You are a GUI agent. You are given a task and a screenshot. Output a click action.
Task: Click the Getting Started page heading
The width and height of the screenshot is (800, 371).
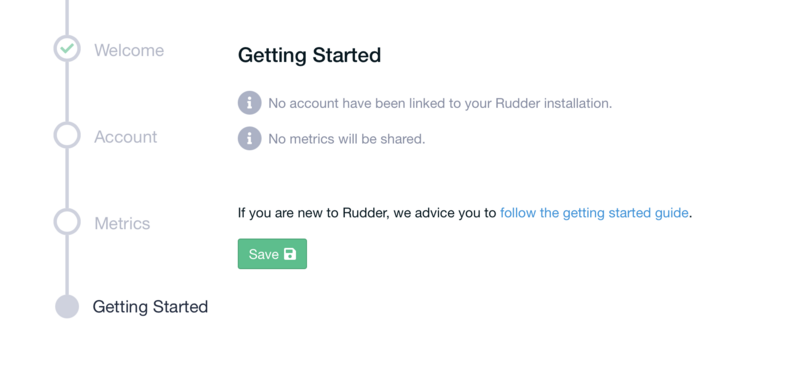(x=309, y=55)
